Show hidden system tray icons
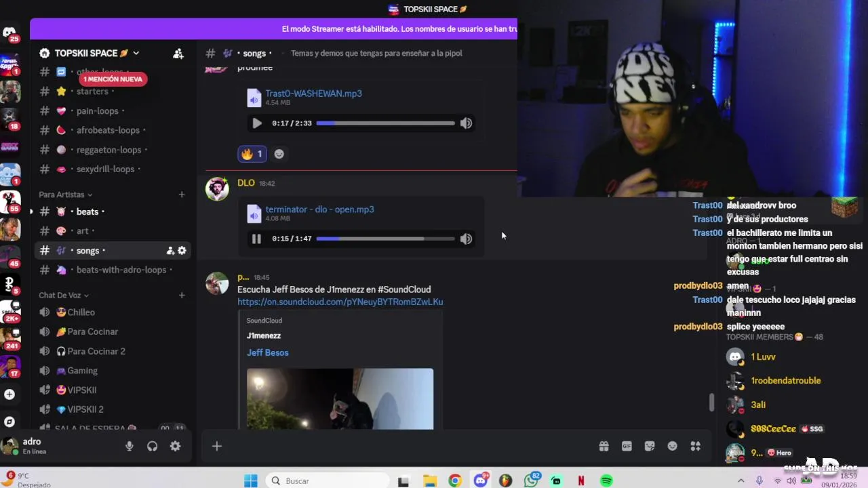This screenshot has width=868, height=488. tap(741, 481)
